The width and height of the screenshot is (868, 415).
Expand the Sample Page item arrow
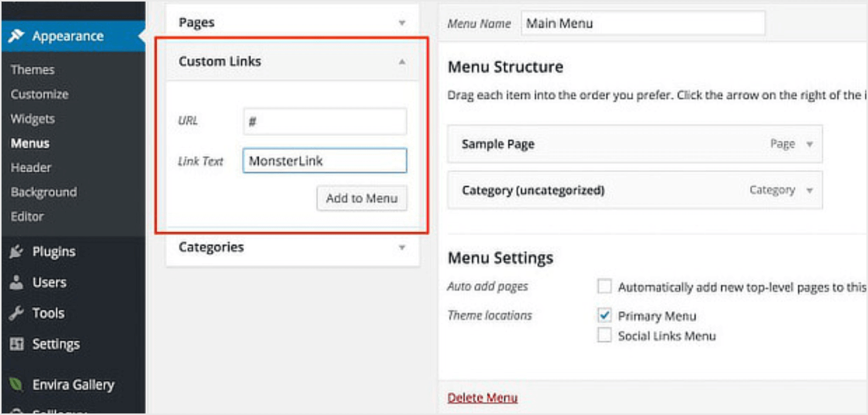809,144
